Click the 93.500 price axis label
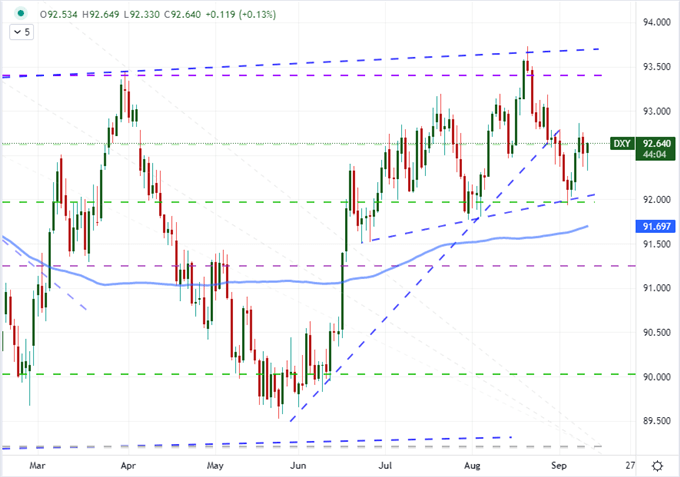Viewport: 680px width, 477px height. click(657, 67)
